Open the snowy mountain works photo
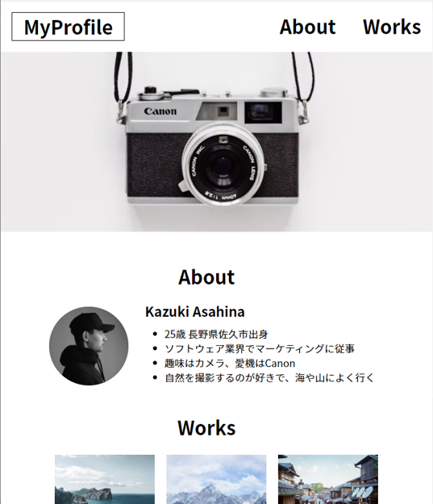The width and height of the screenshot is (433, 504). pos(216,479)
